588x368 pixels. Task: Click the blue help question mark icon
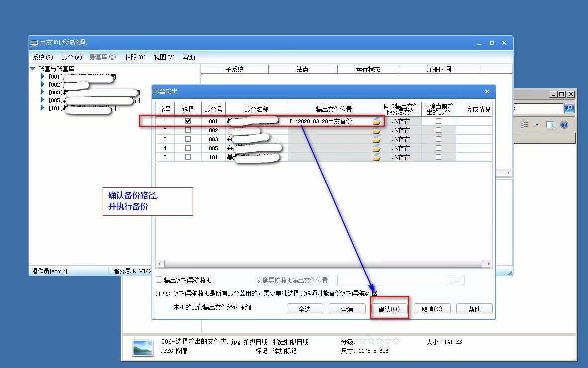point(564,125)
